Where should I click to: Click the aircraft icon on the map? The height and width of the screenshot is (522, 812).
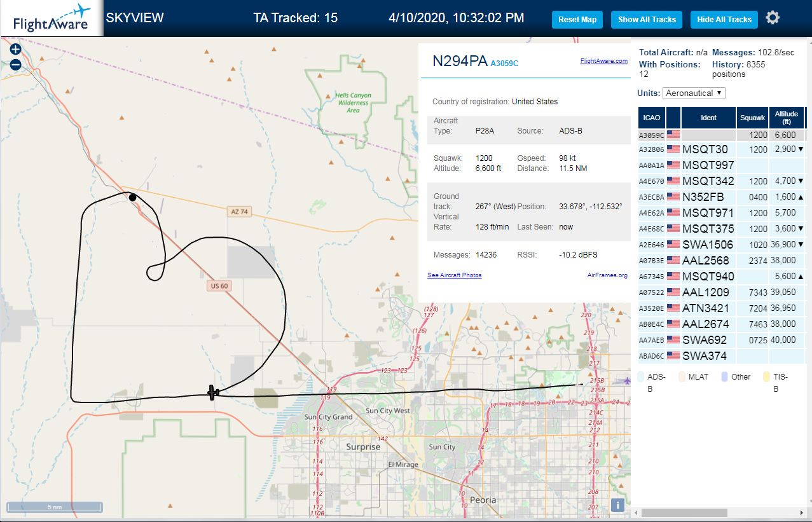[213, 392]
